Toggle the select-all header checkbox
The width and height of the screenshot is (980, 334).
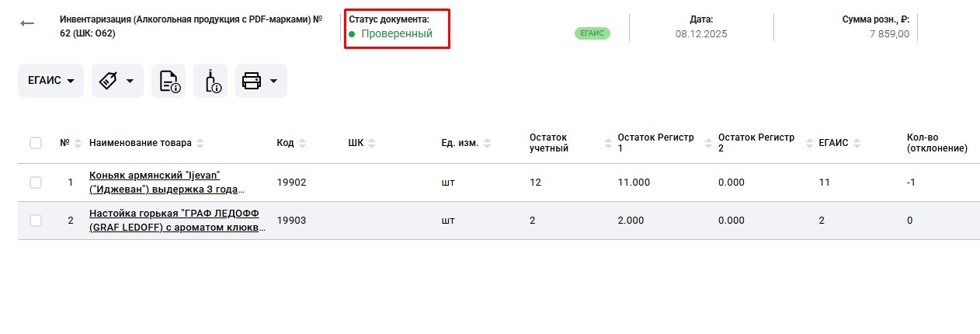[x=36, y=143]
